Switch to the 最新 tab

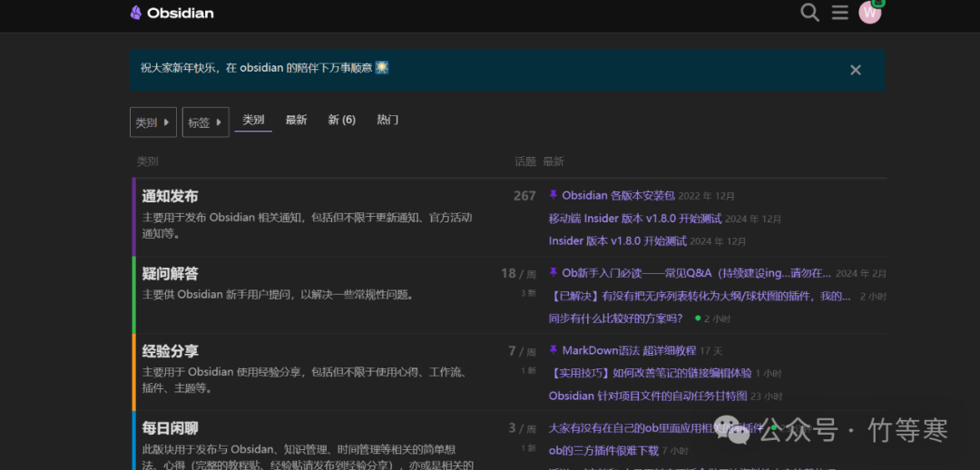pyautogui.click(x=296, y=120)
